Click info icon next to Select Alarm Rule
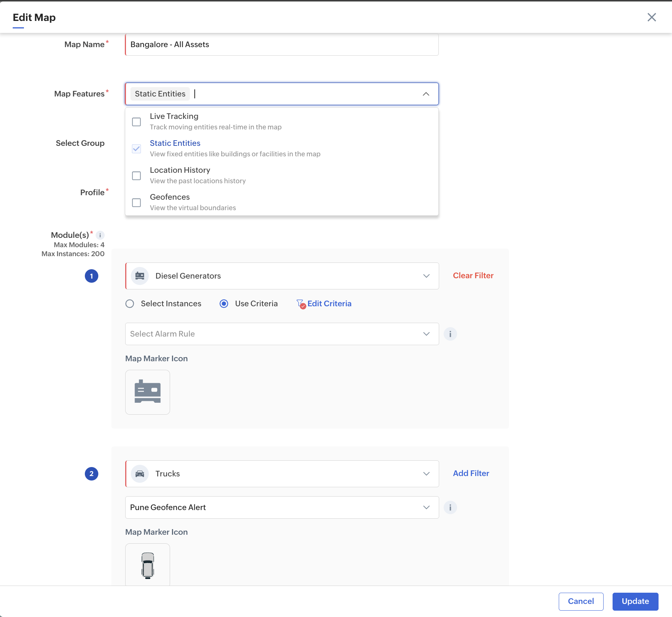This screenshot has width=672, height=617. click(450, 334)
